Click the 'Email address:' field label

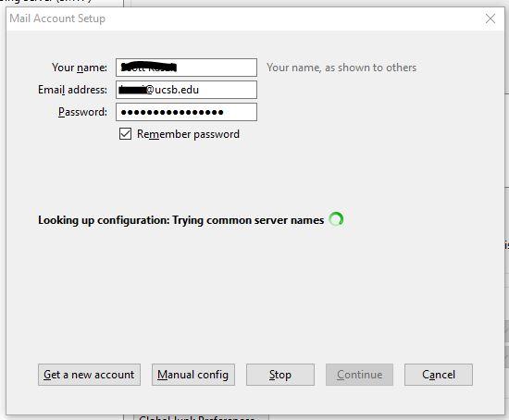[x=72, y=90]
